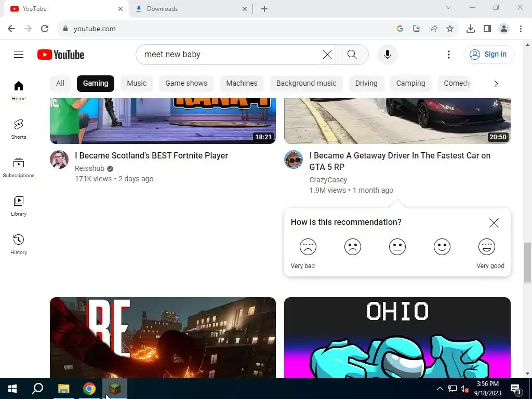The height and width of the screenshot is (399, 532).
Task: Open the Spider-Man night city video thumbnail
Action: pyautogui.click(x=163, y=338)
